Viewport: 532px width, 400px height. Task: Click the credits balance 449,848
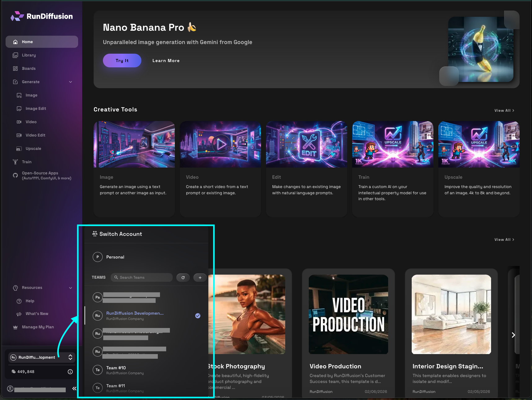(x=26, y=372)
